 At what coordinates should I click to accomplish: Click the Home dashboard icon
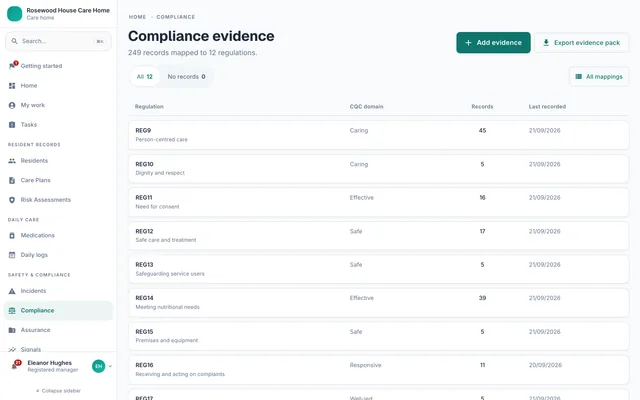[12, 86]
